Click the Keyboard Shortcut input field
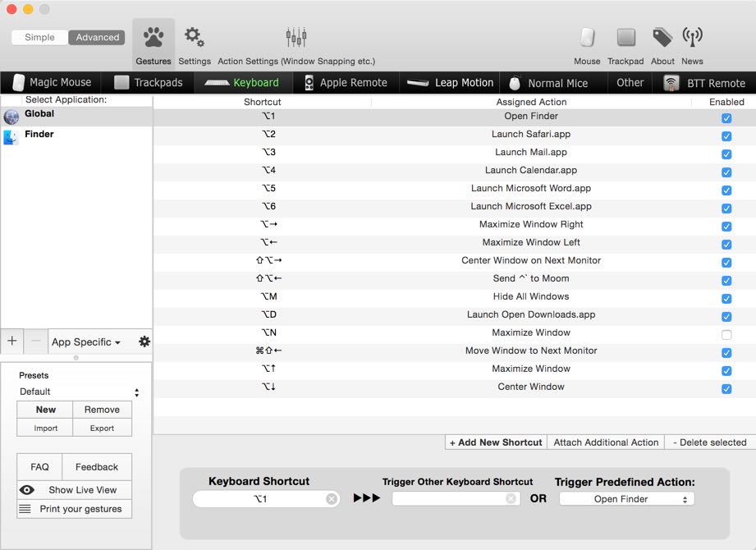Viewport: 756px width, 550px height. click(x=266, y=499)
